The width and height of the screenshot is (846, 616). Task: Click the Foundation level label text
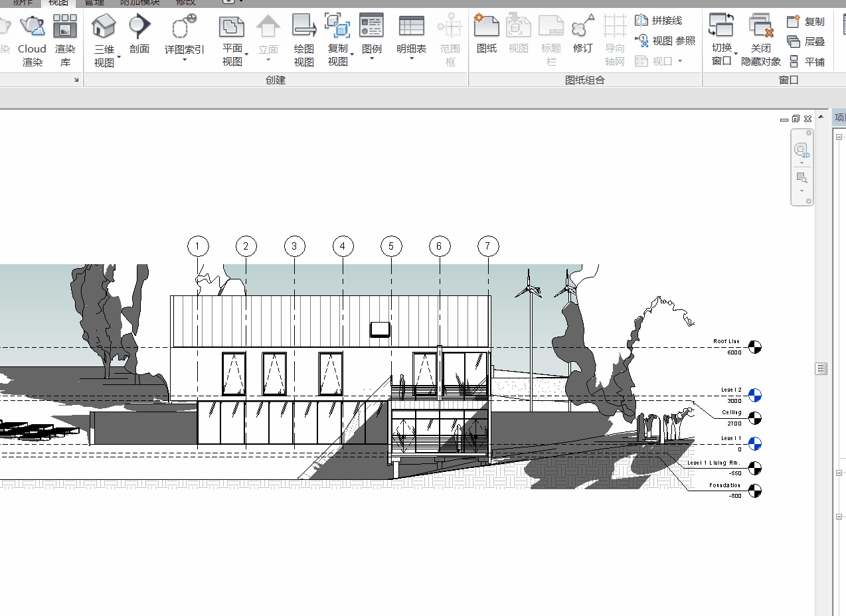(724, 486)
